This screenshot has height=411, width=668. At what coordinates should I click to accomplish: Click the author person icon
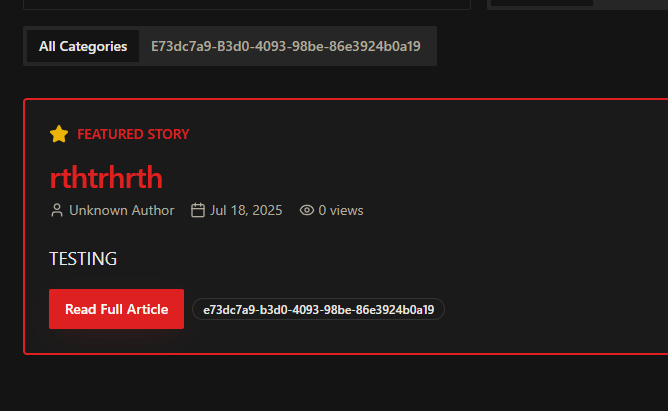pyautogui.click(x=57, y=210)
